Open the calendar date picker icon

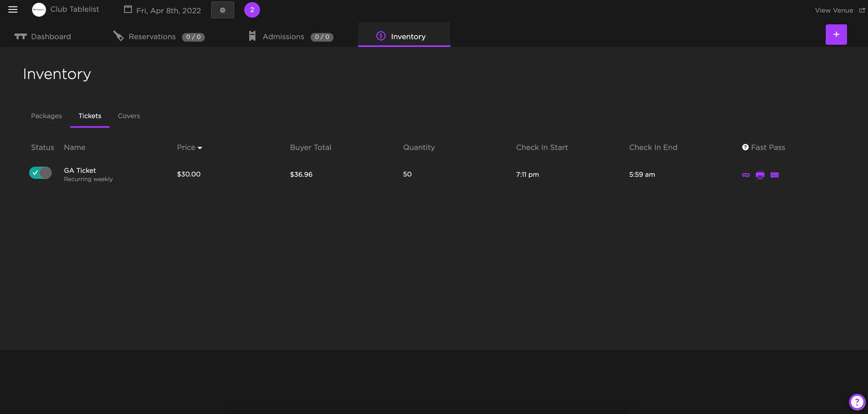[128, 10]
